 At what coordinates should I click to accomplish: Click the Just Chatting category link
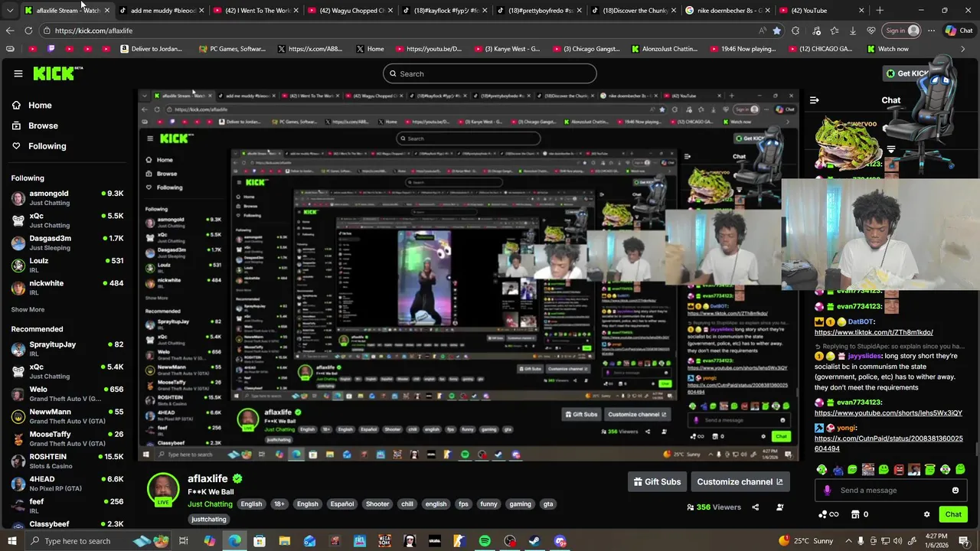210,504
